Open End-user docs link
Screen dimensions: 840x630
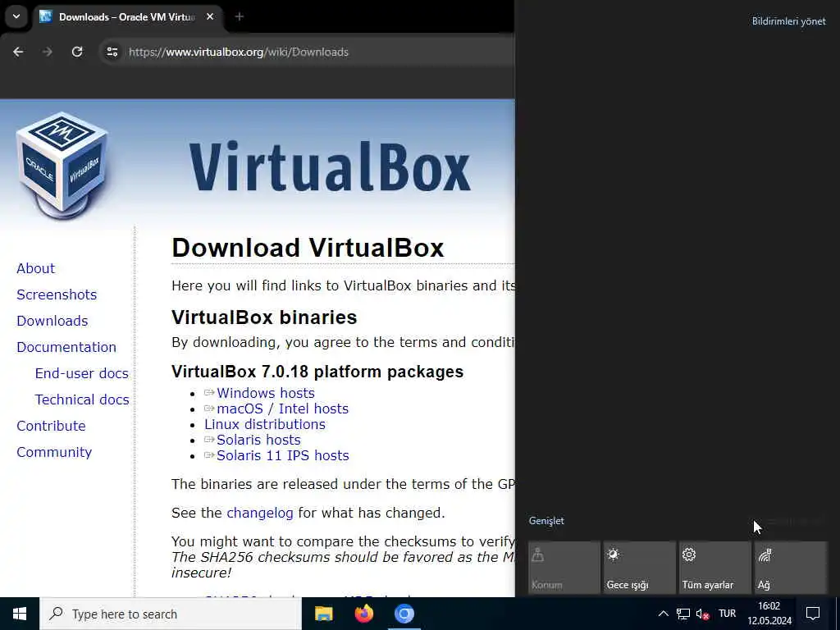coord(81,373)
